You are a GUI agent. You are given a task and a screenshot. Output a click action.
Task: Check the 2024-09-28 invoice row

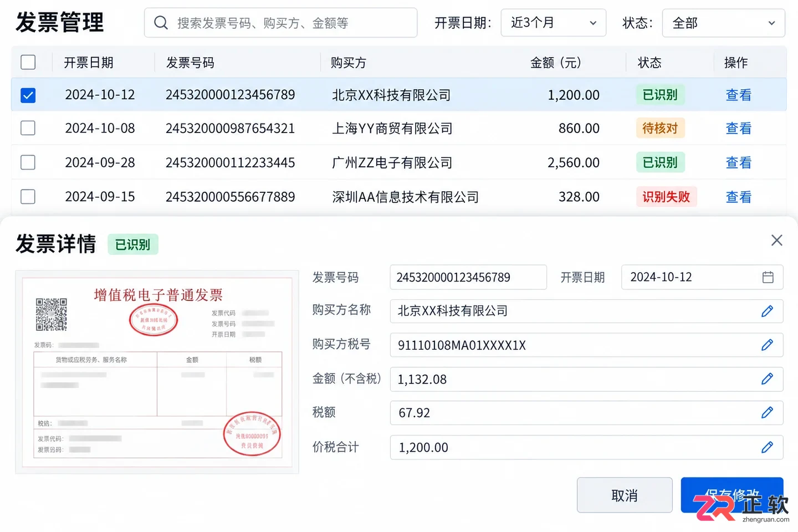pos(28,162)
